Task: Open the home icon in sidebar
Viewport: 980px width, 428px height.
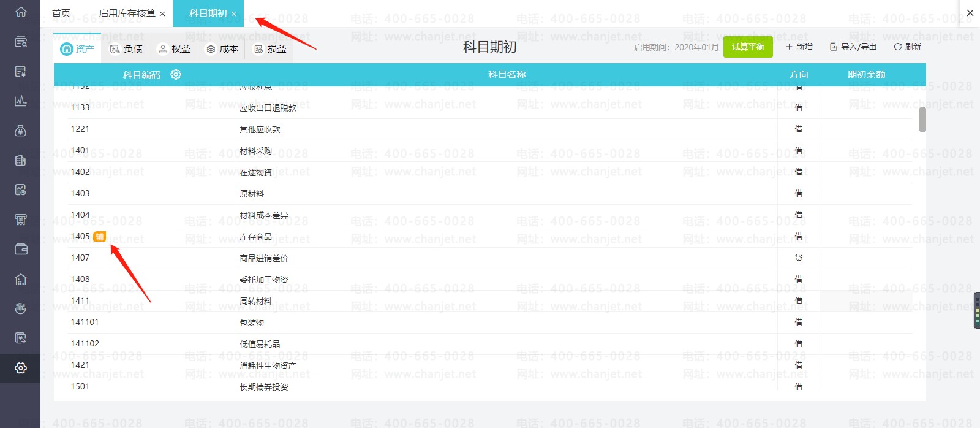Action: click(21, 12)
